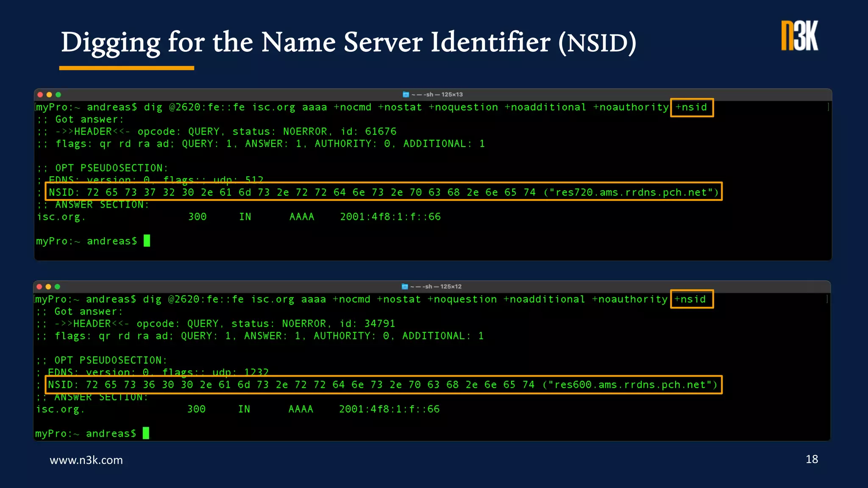Viewport: 868px width, 488px height.
Task: Click slide page number 18
Action: pos(812,459)
